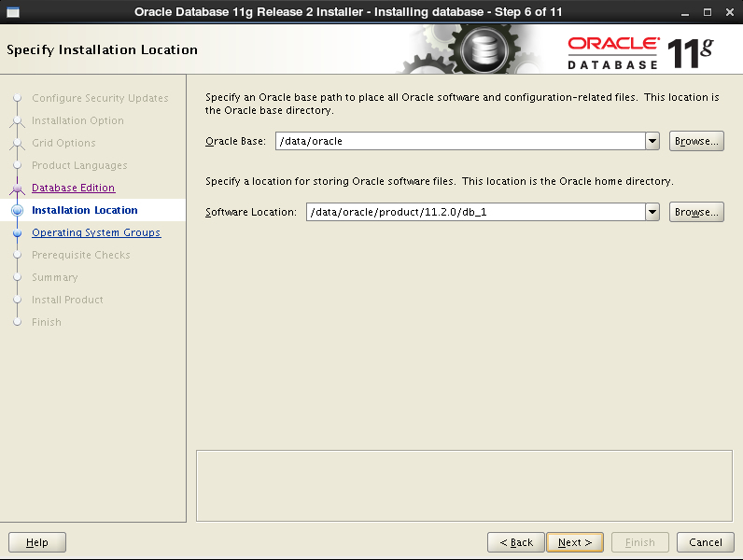This screenshot has height=560, width=743.
Task: Cancel the Oracle installation
Action: click(705, 542)
